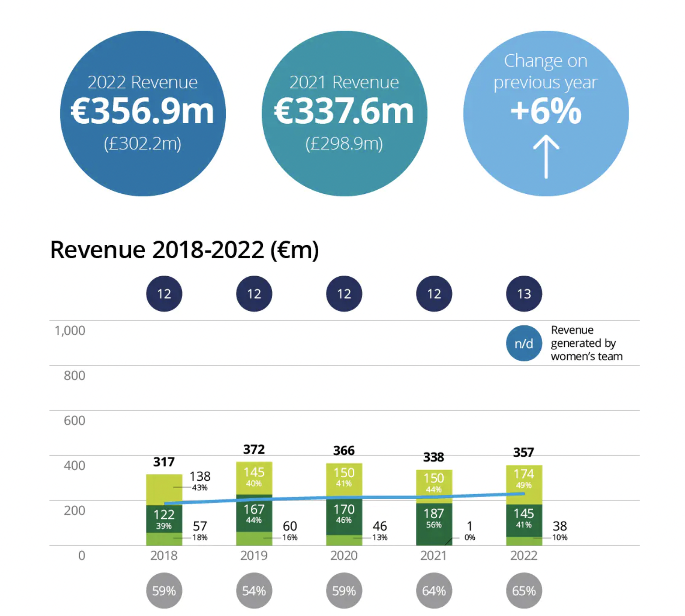Select the 2018 position badge showing 12
Screen dimensions: 685x616
164,293
